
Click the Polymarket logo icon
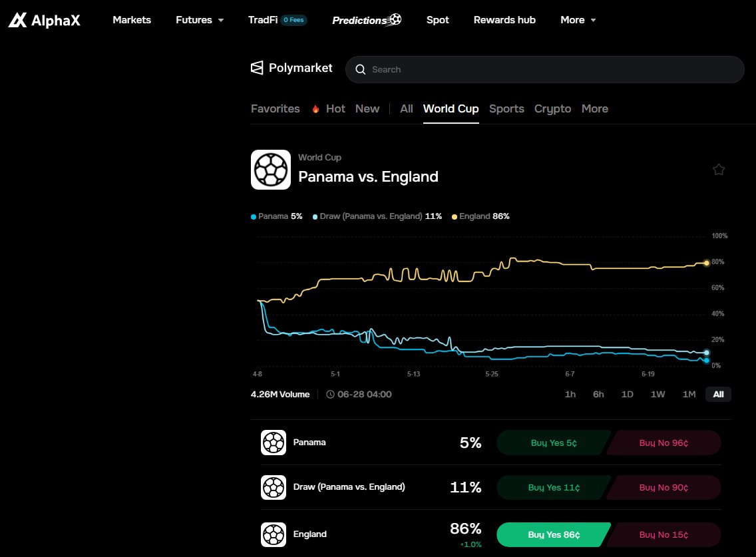pos(257,68)
